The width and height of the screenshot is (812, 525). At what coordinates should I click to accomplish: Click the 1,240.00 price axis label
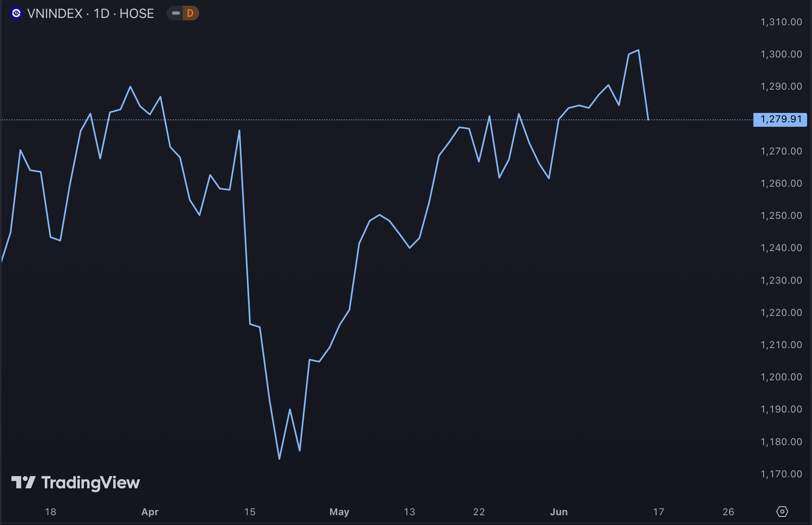point(781,248)
